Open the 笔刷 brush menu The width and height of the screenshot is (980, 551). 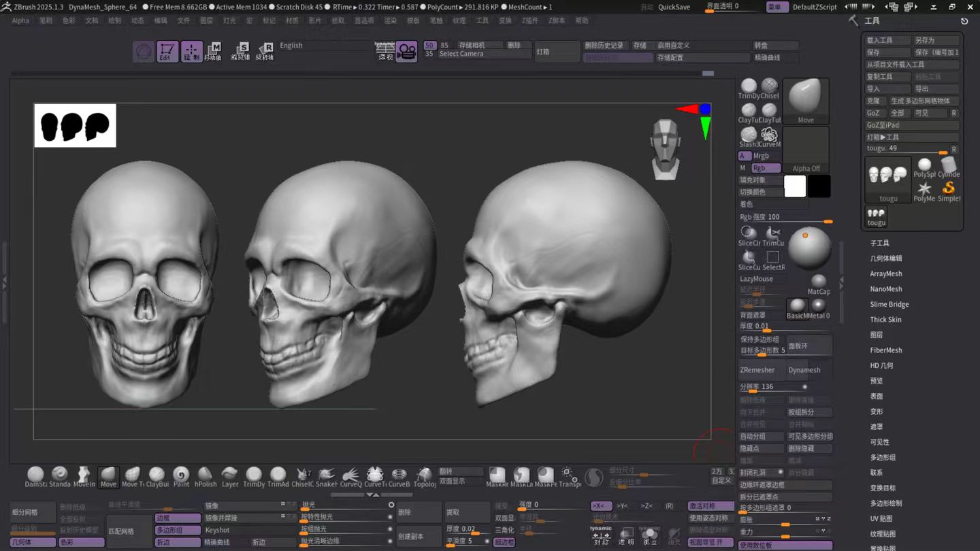click(x=46, y=20)
